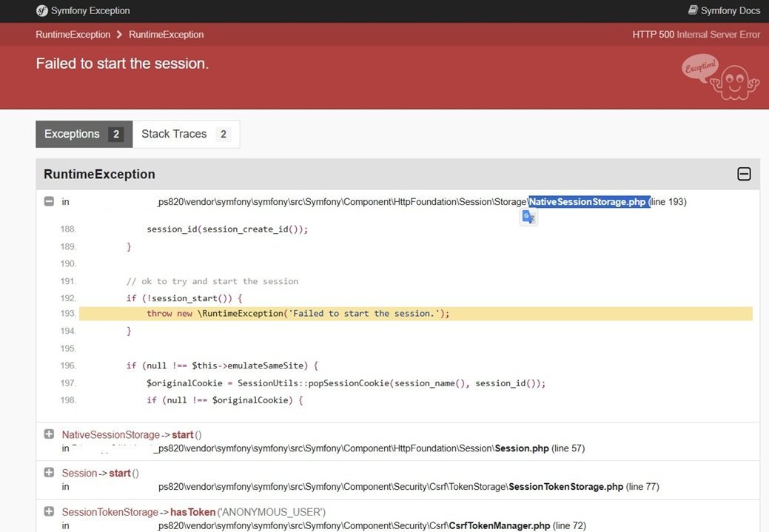Collapse the NativeSessionStorage.php line 193 trace
The width and height of the screenshot is (769, 532).
(49, 201)
